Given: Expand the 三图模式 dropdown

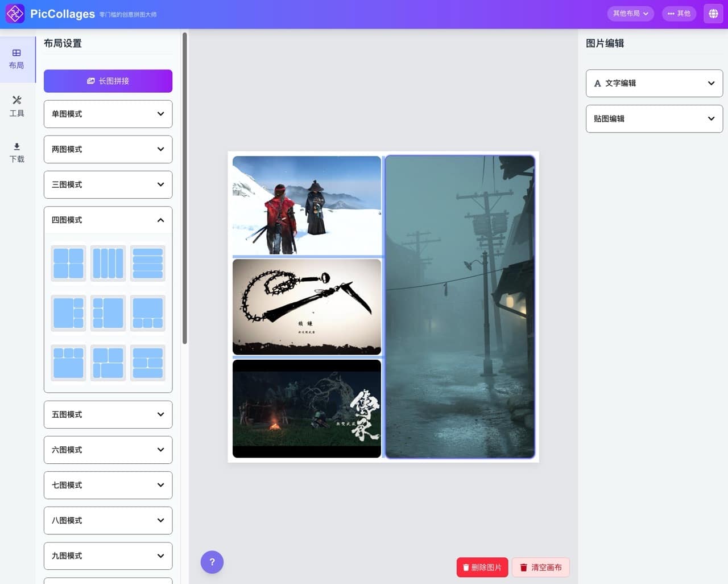Looking at the screenshot, I should tap(107, 184).
